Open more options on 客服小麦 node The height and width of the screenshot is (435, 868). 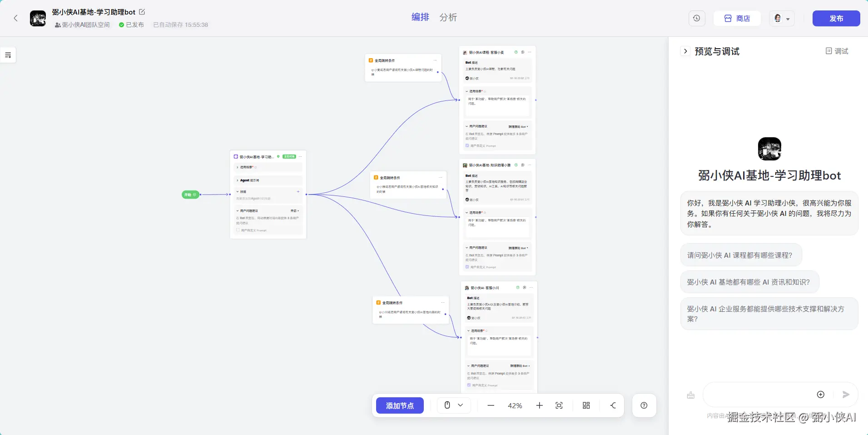click(530, 52)
